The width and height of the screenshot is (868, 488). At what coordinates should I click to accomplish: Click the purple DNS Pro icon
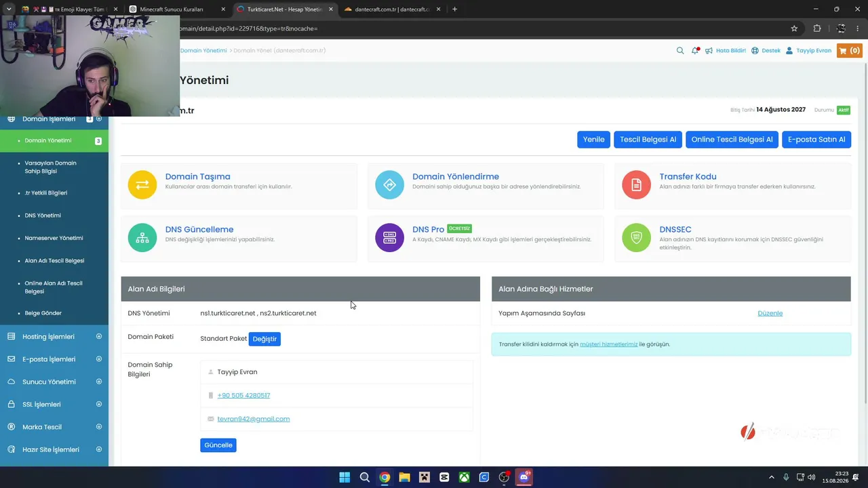tap(389, 238)
